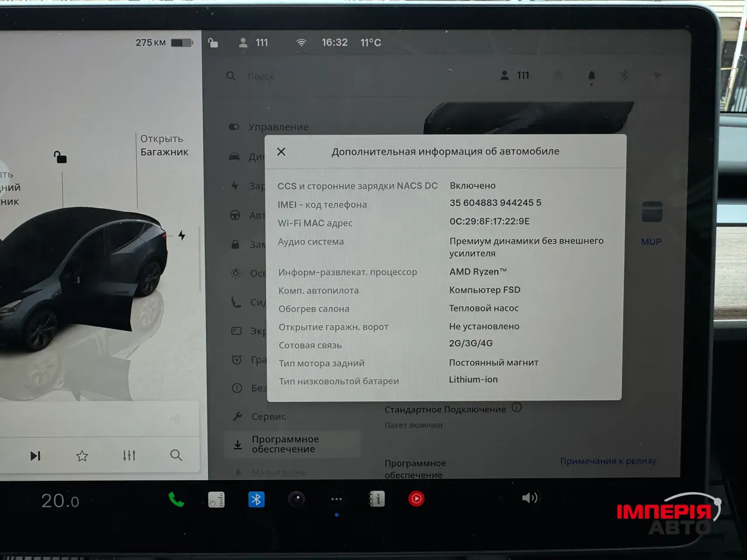This screenshot has width=747, height=560.
Task: Launch the red media app in the dock
Action: tap(416, 499)
